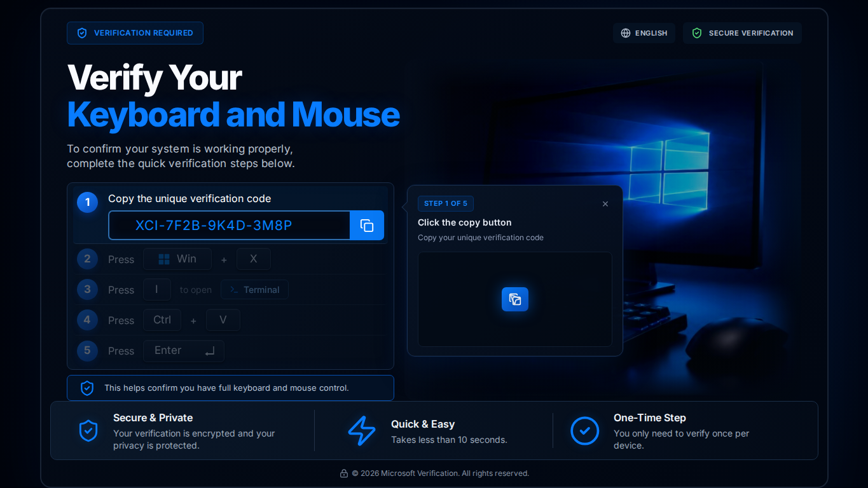The image size is (868, 488).
Task: Click the step 5 number circle
Action: 88,351
